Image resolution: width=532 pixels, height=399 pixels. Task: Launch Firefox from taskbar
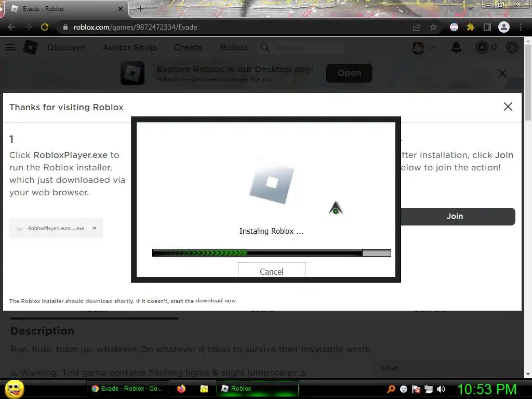pyautogui.click(x=181, y=389)
